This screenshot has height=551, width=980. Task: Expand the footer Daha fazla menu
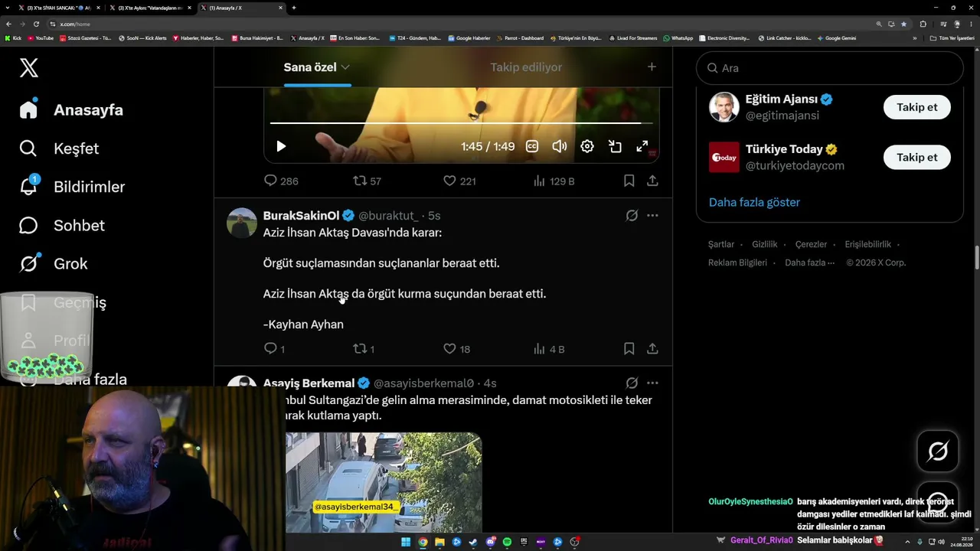810,262
